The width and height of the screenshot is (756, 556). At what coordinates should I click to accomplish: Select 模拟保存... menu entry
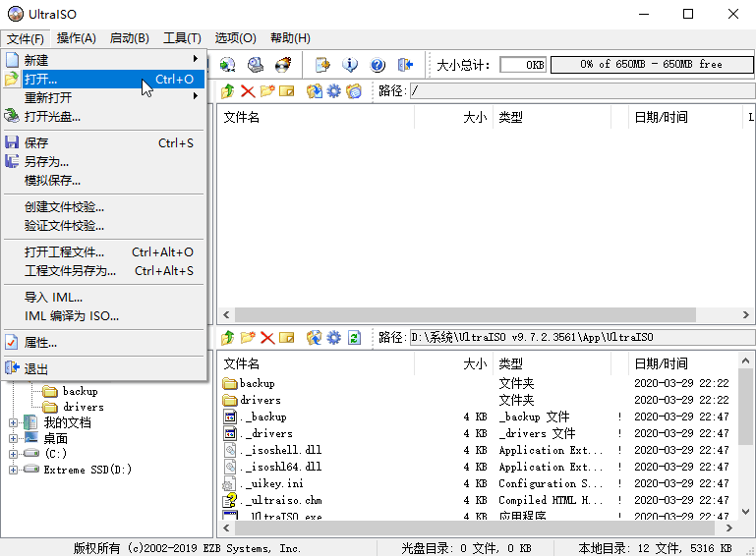(104, 181)
